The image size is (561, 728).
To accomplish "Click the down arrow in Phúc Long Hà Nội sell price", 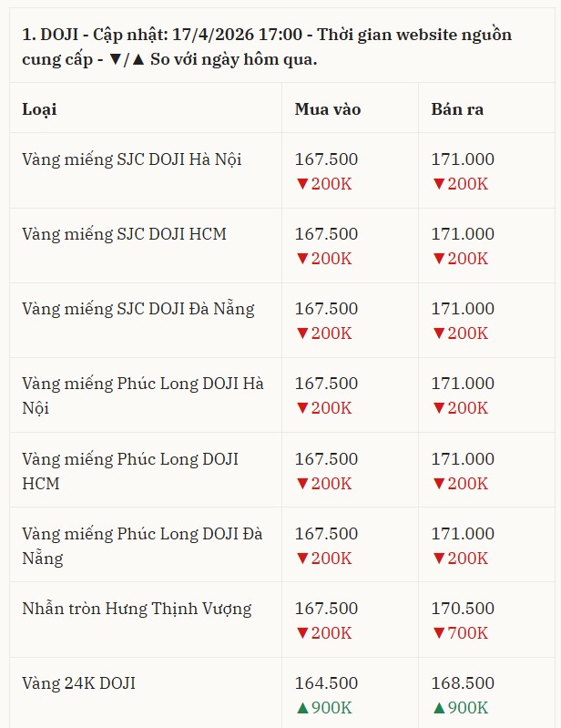I will 439,408.
